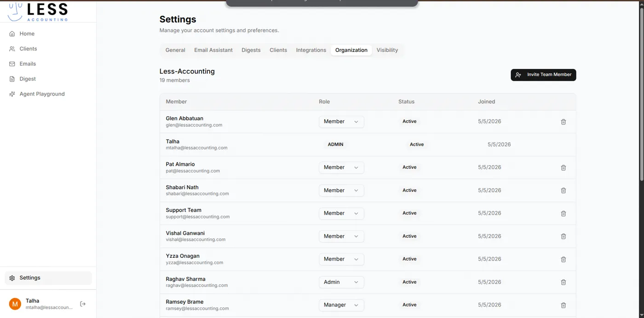Click Talha's account name at bottom left
644x318 pixels.
pos(32,301)
